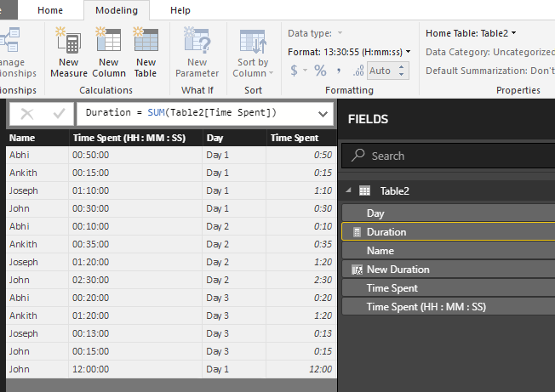Apply percentage format icon
Viewport: 555px width, 392px height.
pos(320,71)
